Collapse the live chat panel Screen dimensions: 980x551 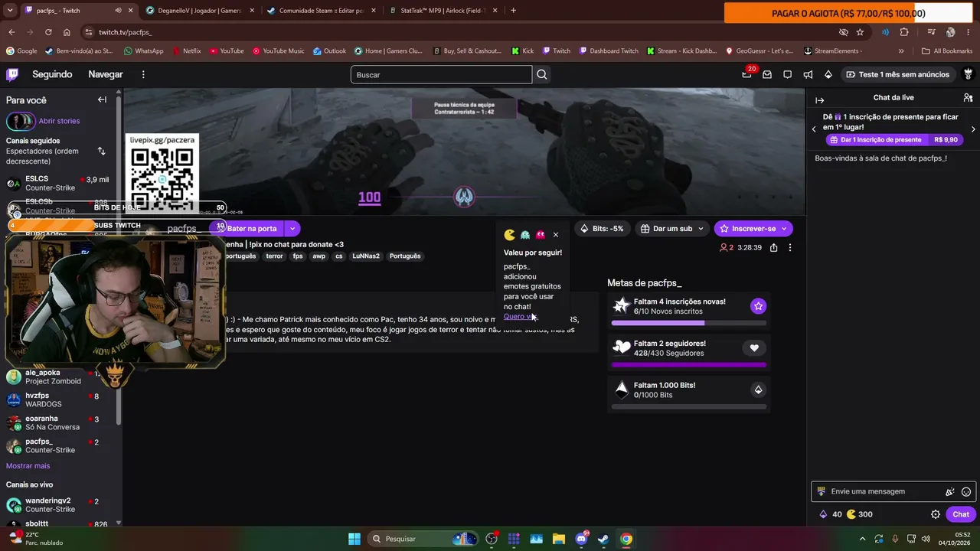[x=819, y=99]
